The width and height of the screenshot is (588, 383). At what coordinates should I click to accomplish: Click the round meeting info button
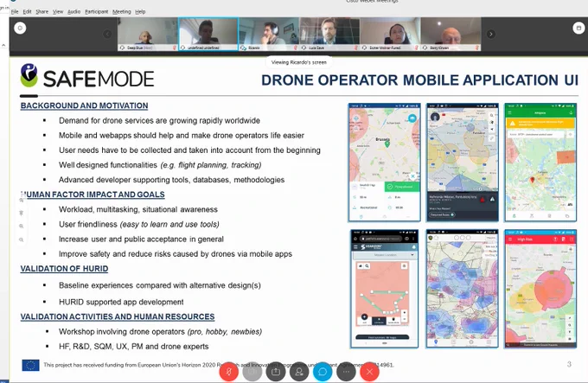[x=20, y=28]
